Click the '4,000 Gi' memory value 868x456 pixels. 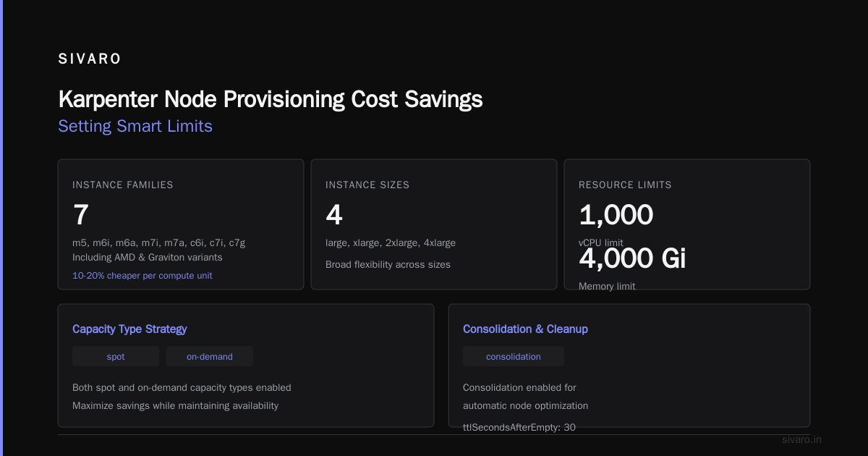(632, 258)
